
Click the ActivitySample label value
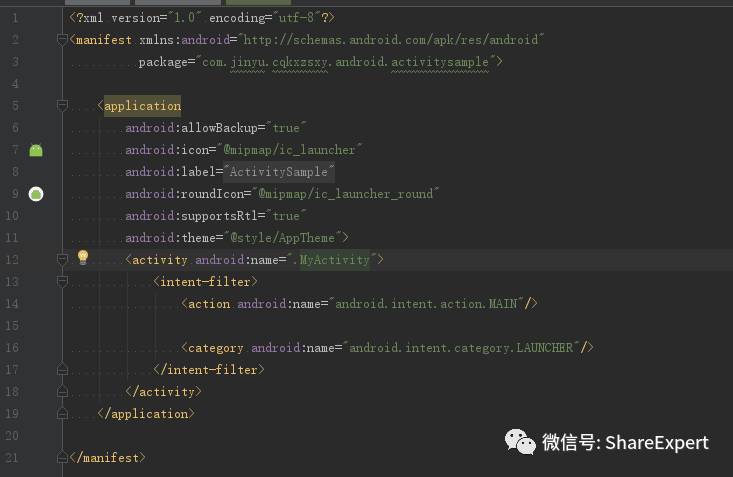[x=279, y=172]
